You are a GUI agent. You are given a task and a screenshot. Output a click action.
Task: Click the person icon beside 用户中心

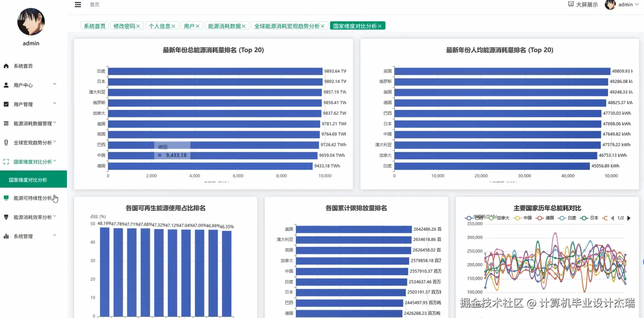pos(6,85)
